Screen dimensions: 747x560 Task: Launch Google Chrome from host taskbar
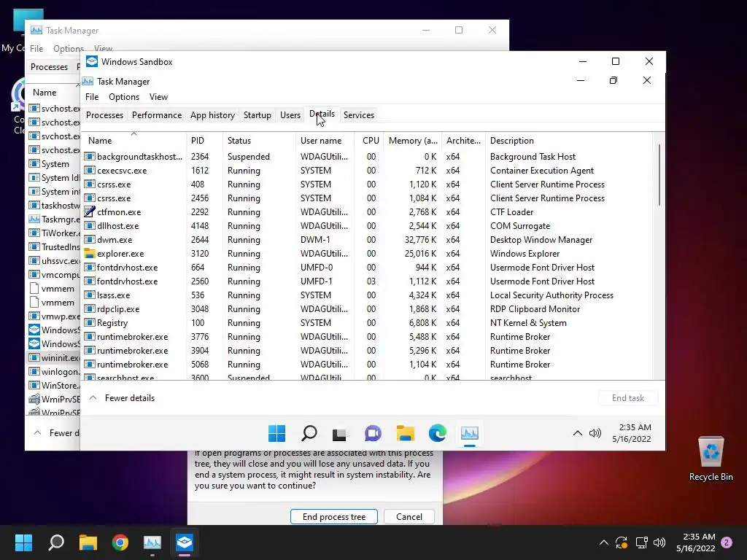(120, 542)
